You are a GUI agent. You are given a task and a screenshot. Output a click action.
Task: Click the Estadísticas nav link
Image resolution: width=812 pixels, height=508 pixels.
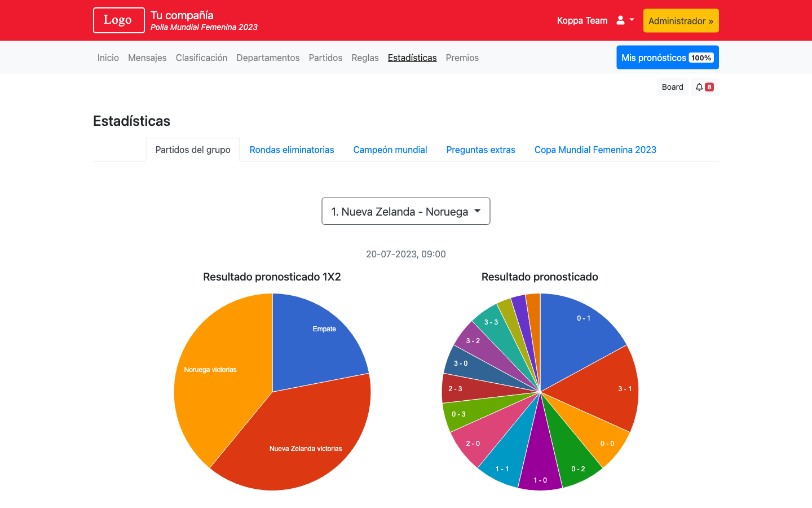pyautogui.click(x=412, y=58)
